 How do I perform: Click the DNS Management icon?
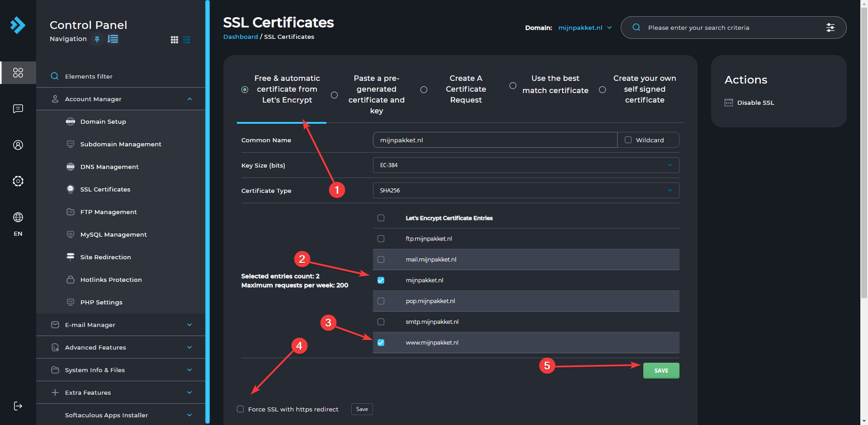coord(71,167)
